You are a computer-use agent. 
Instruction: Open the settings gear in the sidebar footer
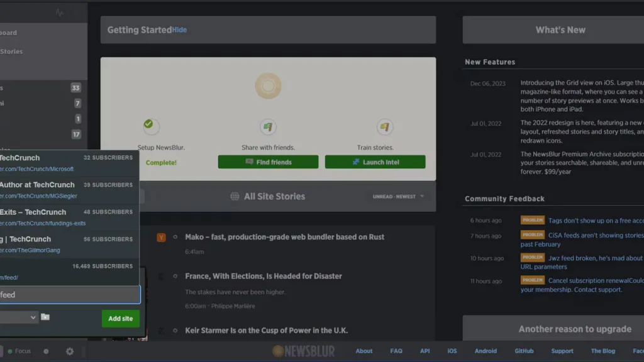point(70,351)
